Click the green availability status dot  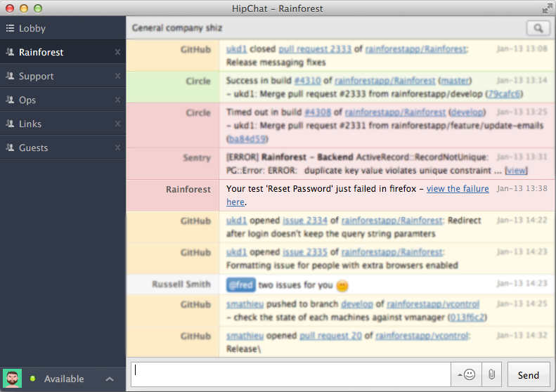click(32, 379)
